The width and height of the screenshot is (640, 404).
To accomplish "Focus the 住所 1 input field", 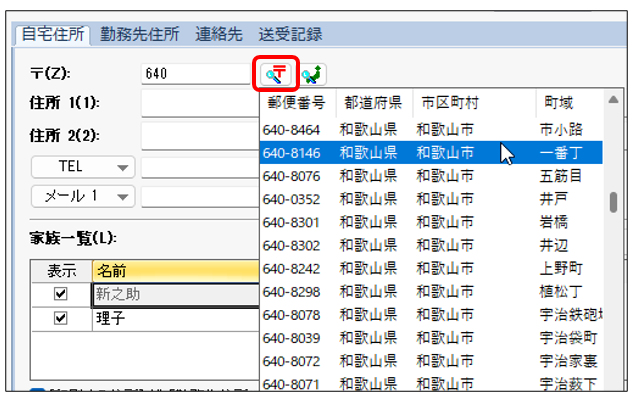I will (x=199, y=103).
